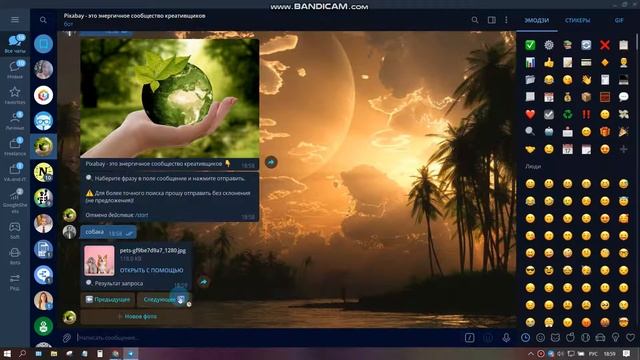Insert the sunglasses face emoji
The width and height of the screenshot is (640, 360).
530,270
